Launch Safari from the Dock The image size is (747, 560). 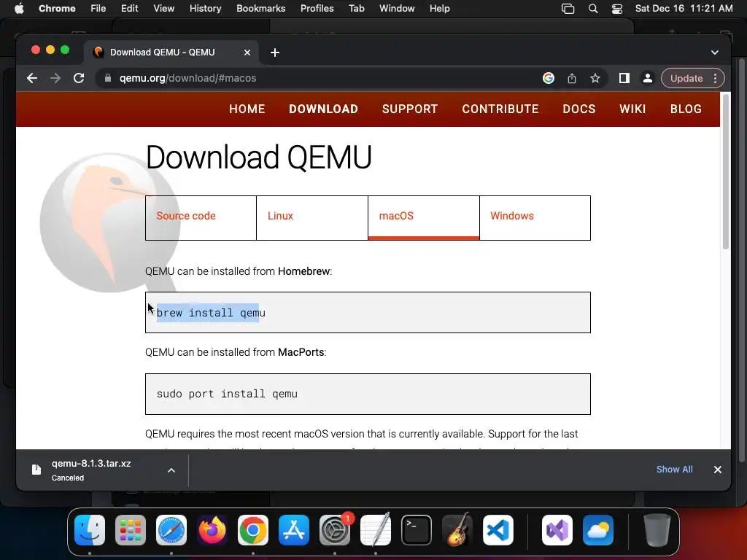171,530
